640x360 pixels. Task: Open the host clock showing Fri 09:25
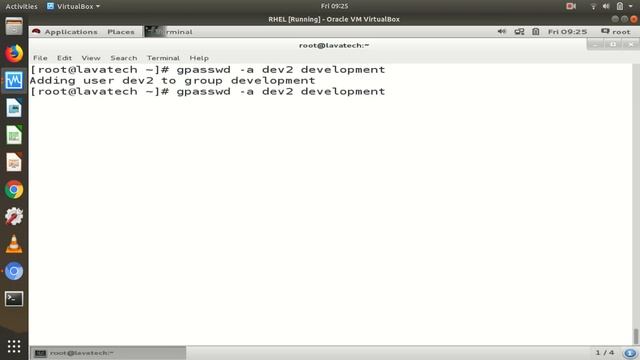tap(334, 6)
